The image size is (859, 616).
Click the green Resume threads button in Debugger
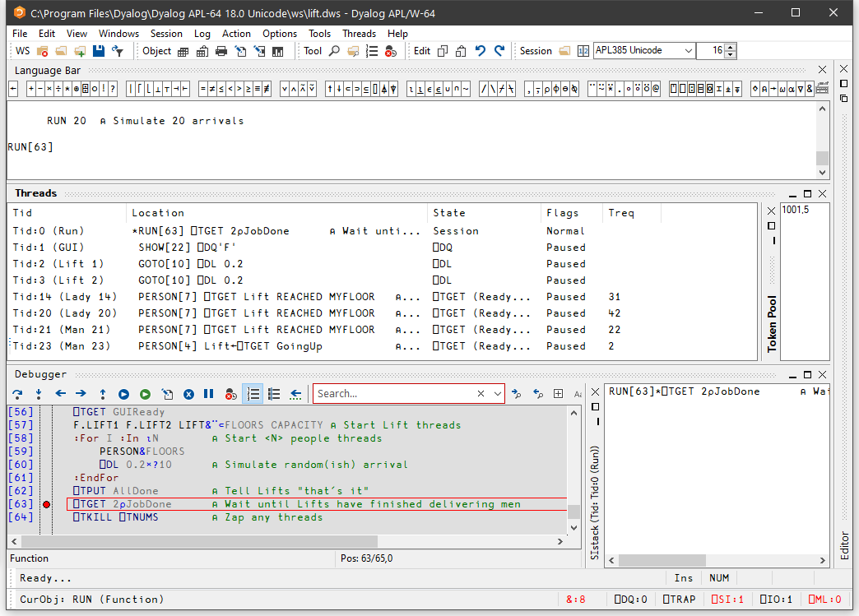point(145,394)
